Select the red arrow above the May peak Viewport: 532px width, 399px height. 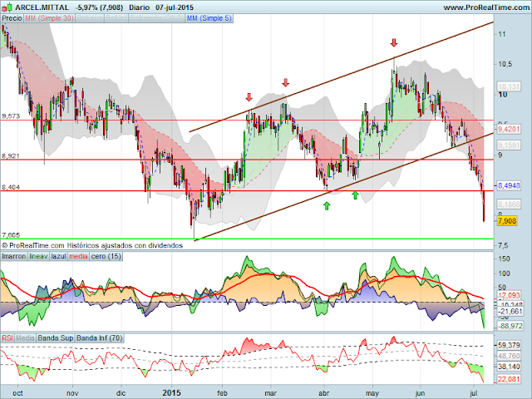[x=393, y=42]
